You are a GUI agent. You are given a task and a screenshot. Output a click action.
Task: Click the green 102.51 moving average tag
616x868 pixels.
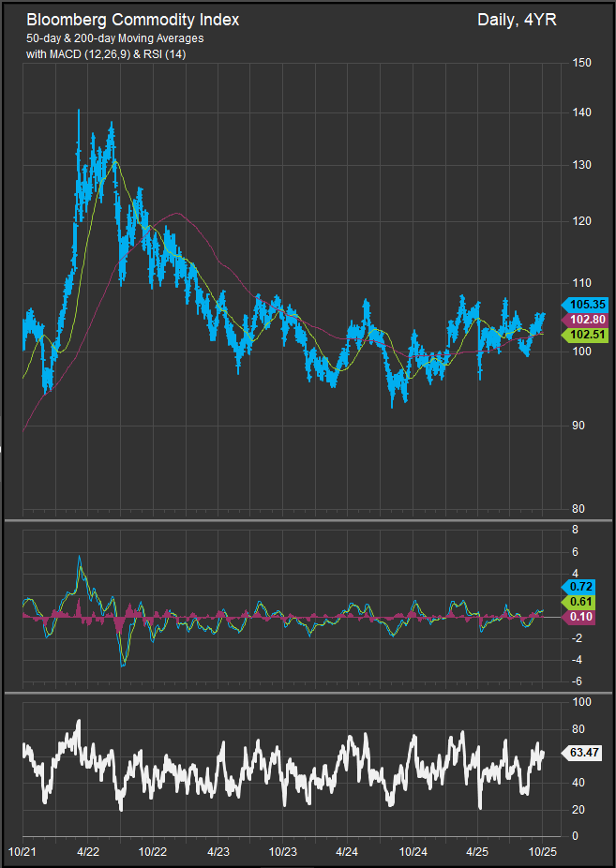584,336
